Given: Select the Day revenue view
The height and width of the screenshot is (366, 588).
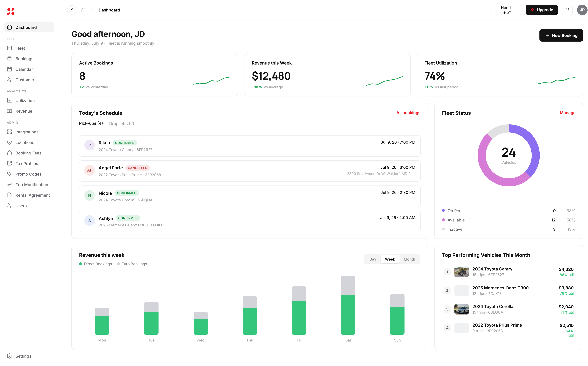Looking at the screenshot, I should (x=373, y=259).
